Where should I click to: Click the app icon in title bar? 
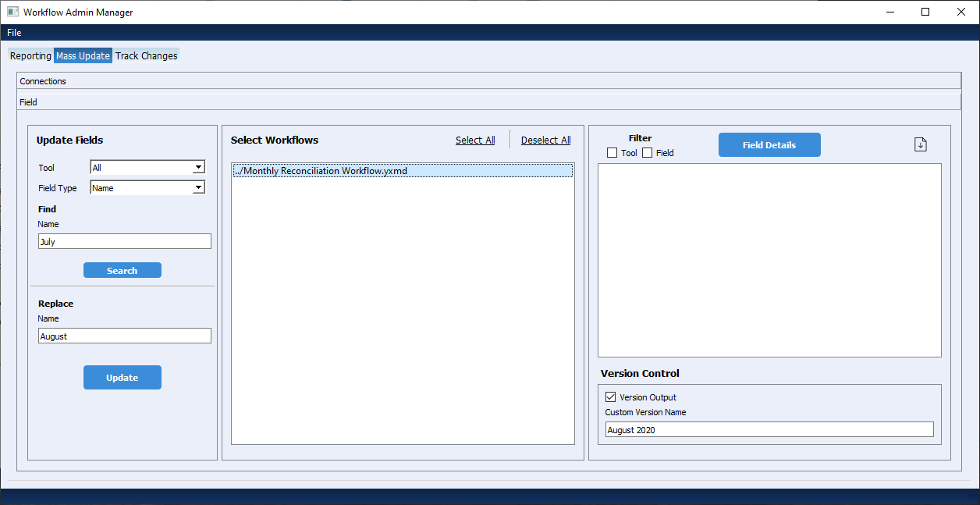[x=12, y=12]
